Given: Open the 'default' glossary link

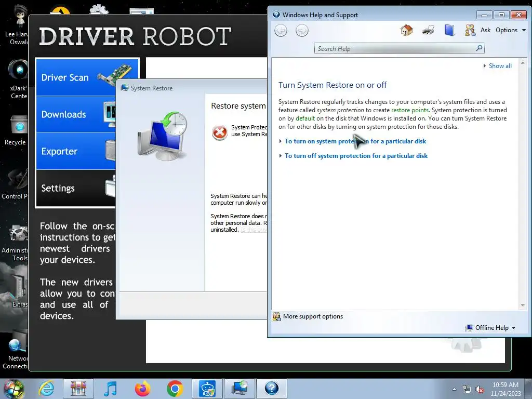Looking at the screenshot, I should tap(305, 118).
